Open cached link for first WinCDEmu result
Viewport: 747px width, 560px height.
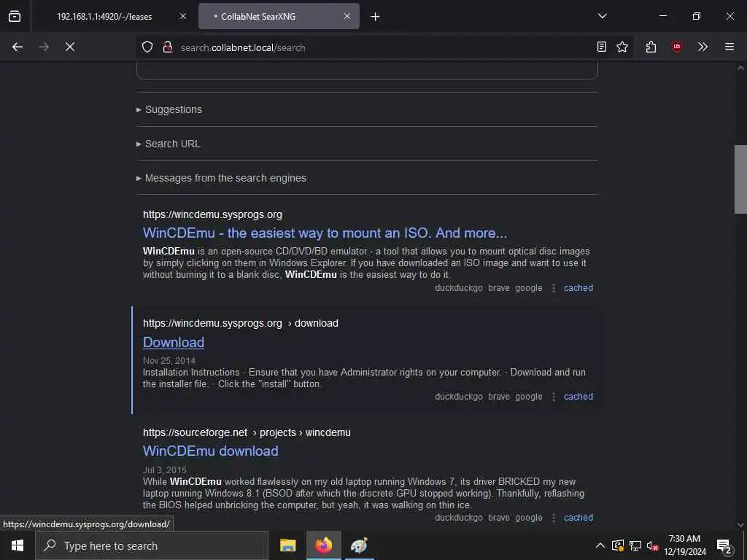[x=578, y=288]
